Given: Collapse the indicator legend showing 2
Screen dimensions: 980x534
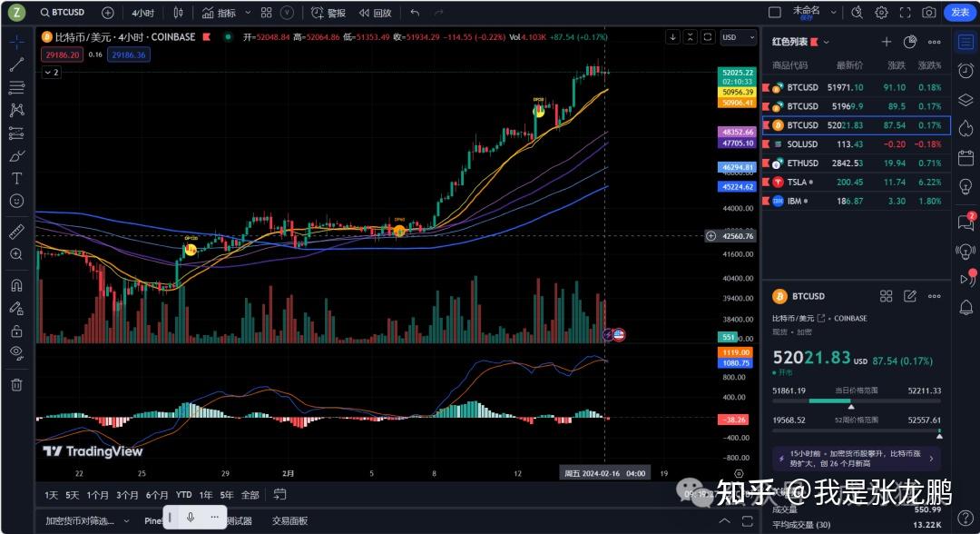Looking at the screenshot, I should pyautogui.click(x=52, y=73).
